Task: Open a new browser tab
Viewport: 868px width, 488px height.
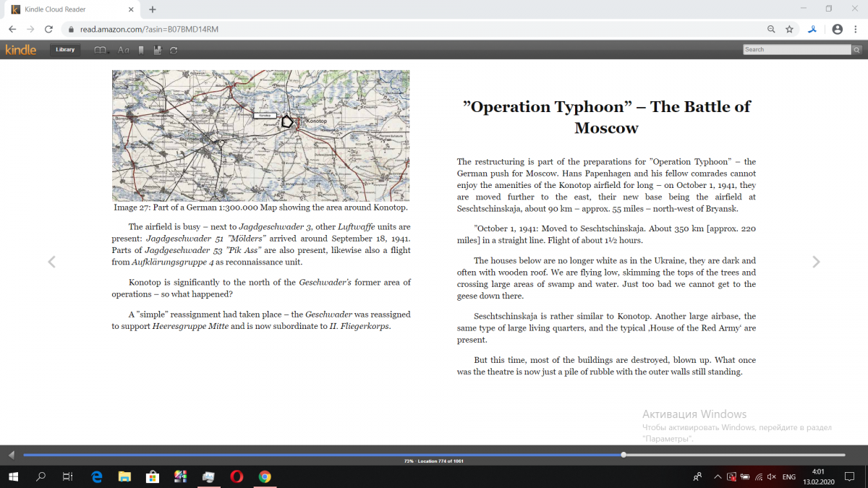Action: [153, 9]
